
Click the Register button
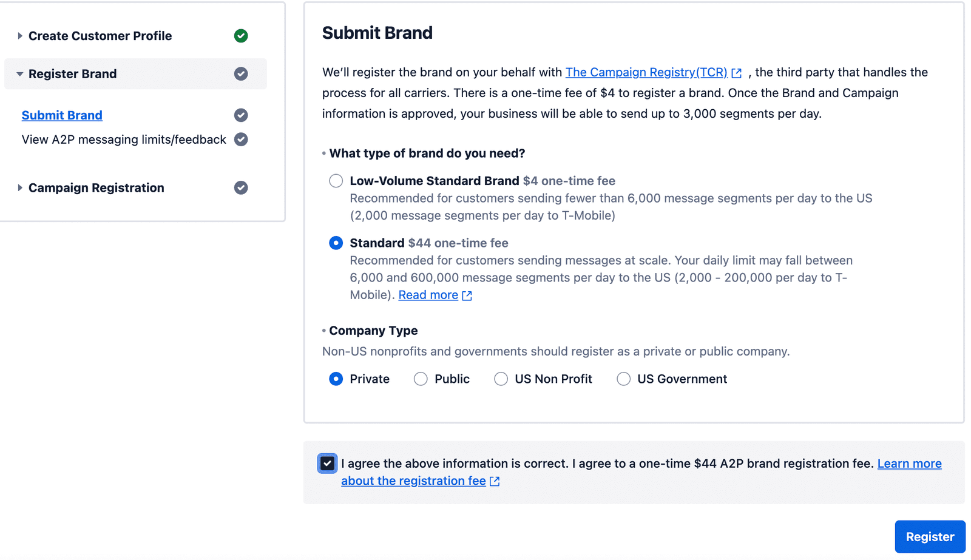pyautogui.click(x=929, y=536)
